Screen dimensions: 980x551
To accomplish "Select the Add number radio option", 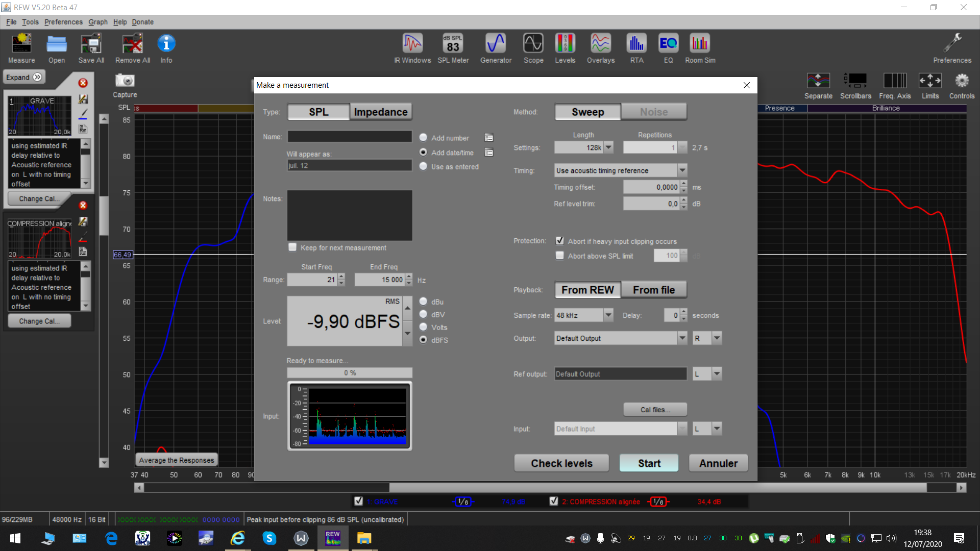I will click(x=423, y=138).
